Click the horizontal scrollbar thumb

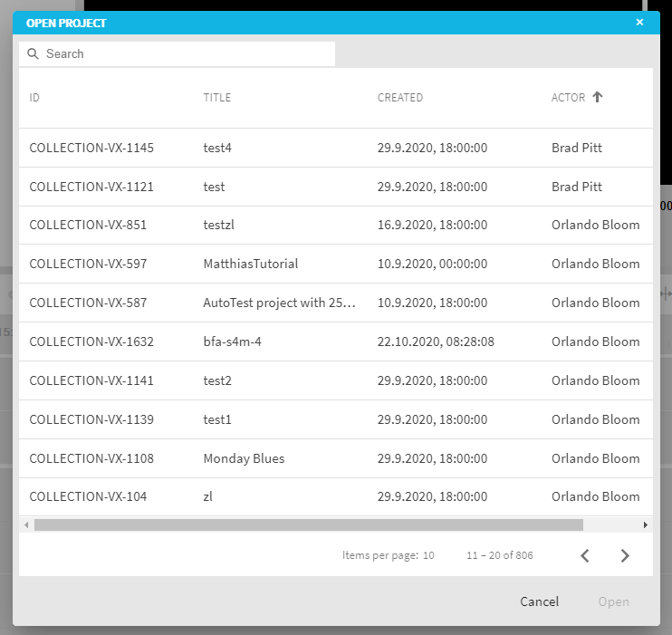click(x=308, y=524)
